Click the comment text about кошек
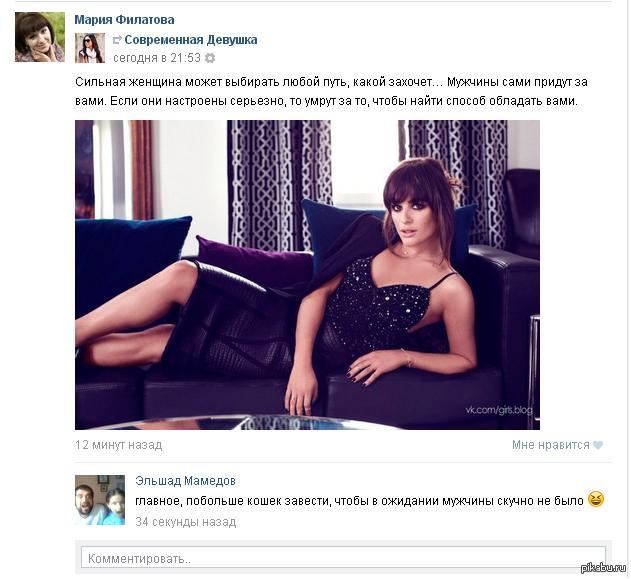The height and width of the screenshot is (579, 631). point(359,501)
